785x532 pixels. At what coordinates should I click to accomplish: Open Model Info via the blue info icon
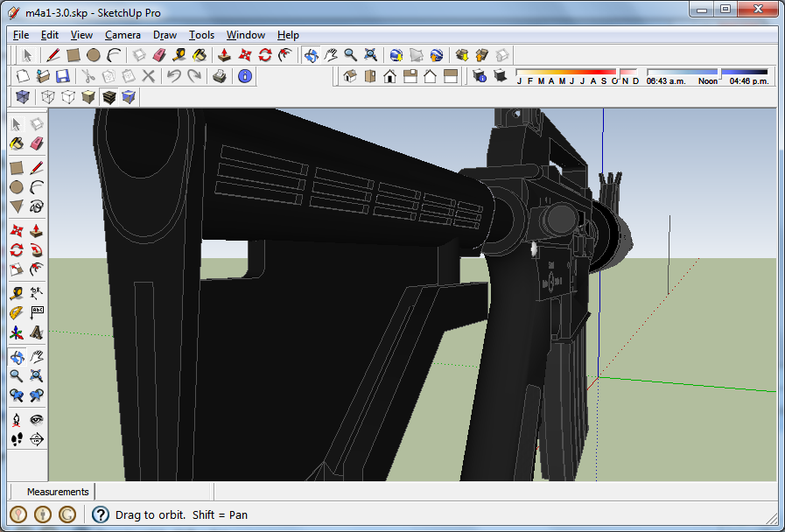245,76
